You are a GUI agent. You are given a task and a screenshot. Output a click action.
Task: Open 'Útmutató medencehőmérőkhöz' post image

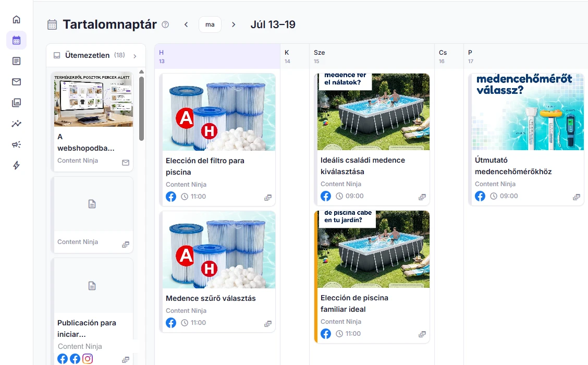tap(528, 112)
